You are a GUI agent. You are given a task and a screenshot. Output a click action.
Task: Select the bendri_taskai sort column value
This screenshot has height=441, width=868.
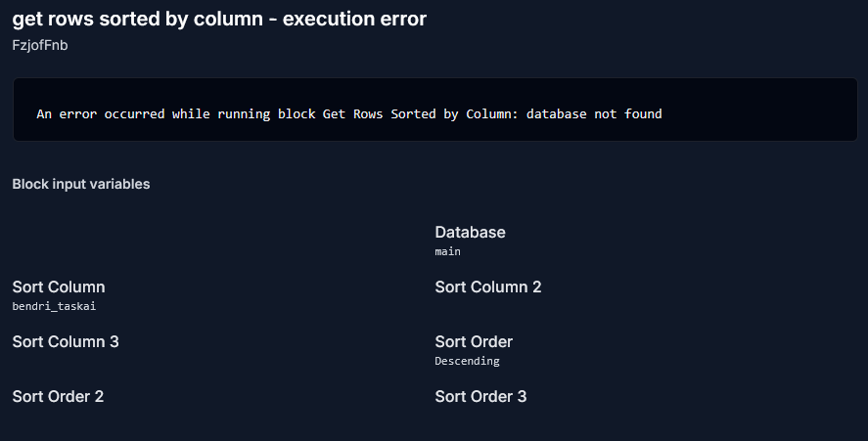pos(54,306)
